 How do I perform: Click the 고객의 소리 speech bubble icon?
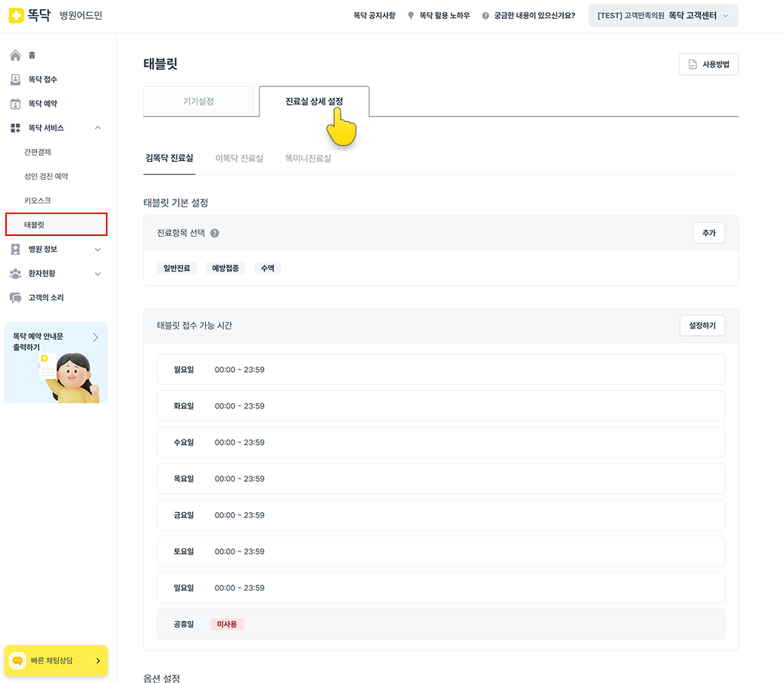[x=15, y=298]
